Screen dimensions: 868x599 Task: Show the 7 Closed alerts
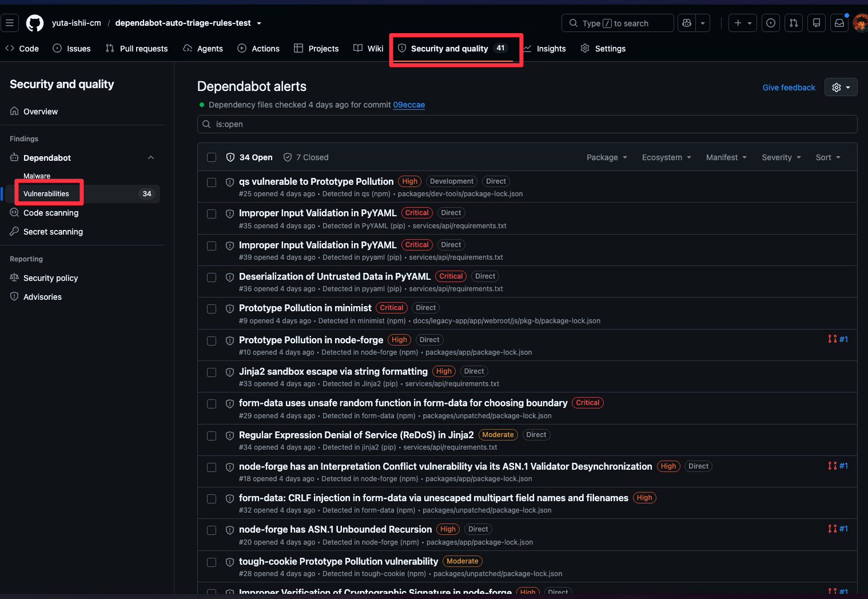[x=306, y=157]
